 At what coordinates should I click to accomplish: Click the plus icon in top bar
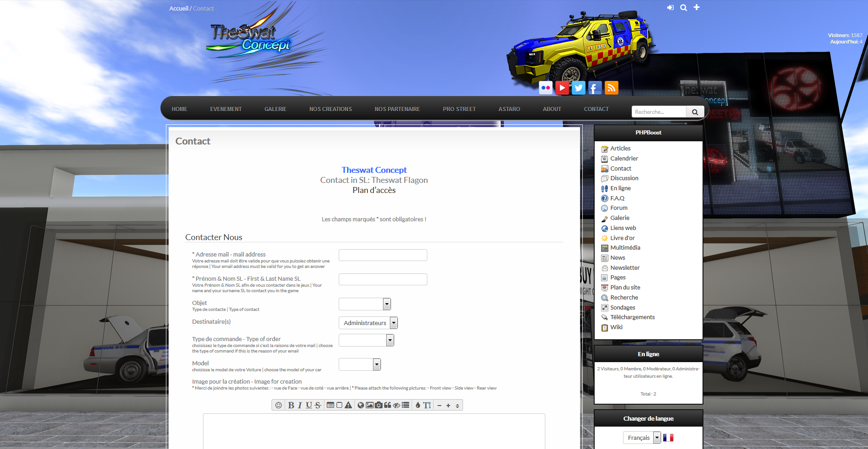[x=697, y=7]
